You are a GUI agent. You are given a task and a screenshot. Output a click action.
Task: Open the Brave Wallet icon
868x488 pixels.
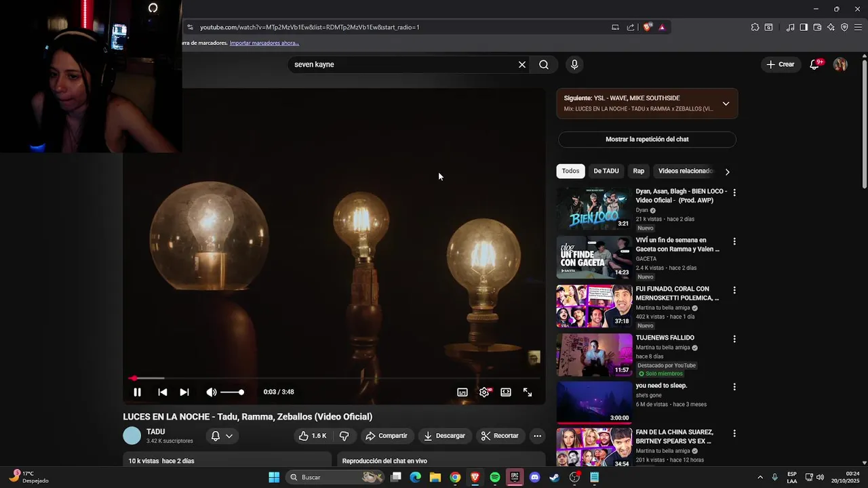[817, 27]
